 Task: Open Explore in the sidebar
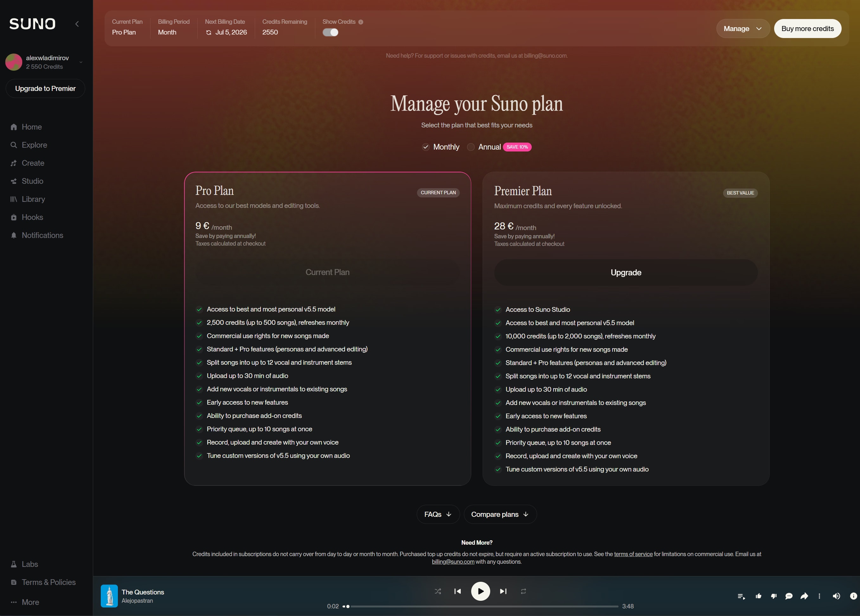tap(29, 145)
